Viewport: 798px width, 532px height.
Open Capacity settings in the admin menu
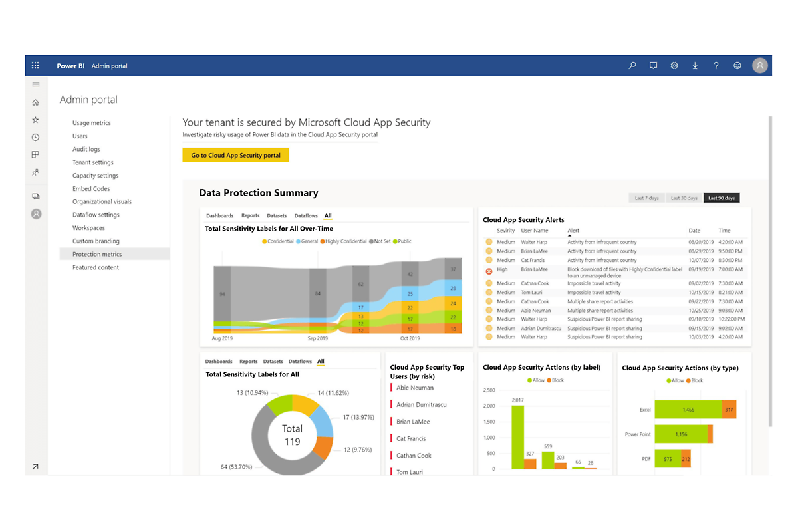(96, 176)
